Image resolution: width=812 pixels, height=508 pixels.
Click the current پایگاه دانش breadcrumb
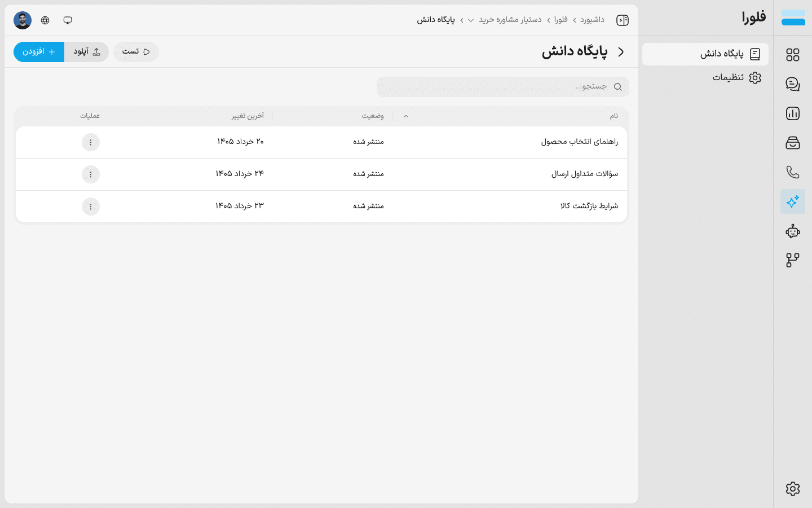click(x=436, y=20)
